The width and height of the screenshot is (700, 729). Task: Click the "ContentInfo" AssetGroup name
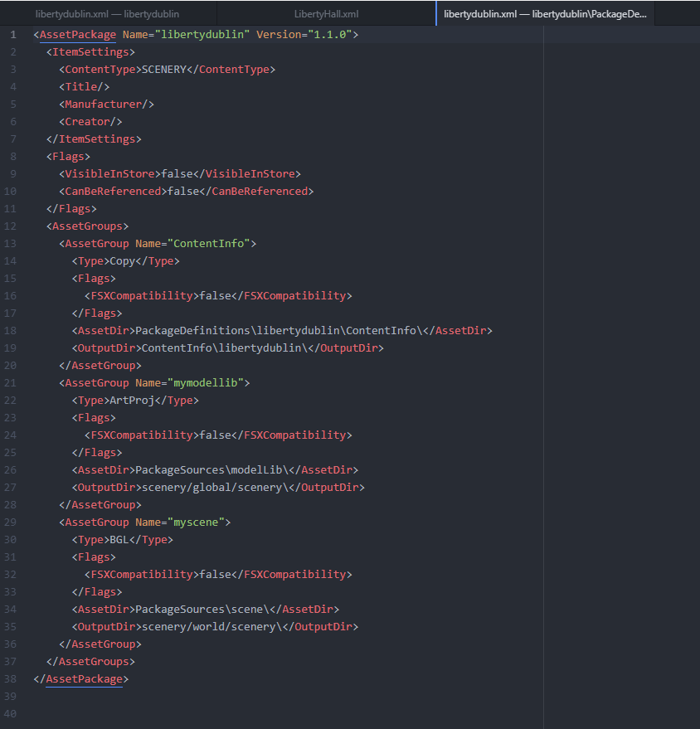point(211,244)
